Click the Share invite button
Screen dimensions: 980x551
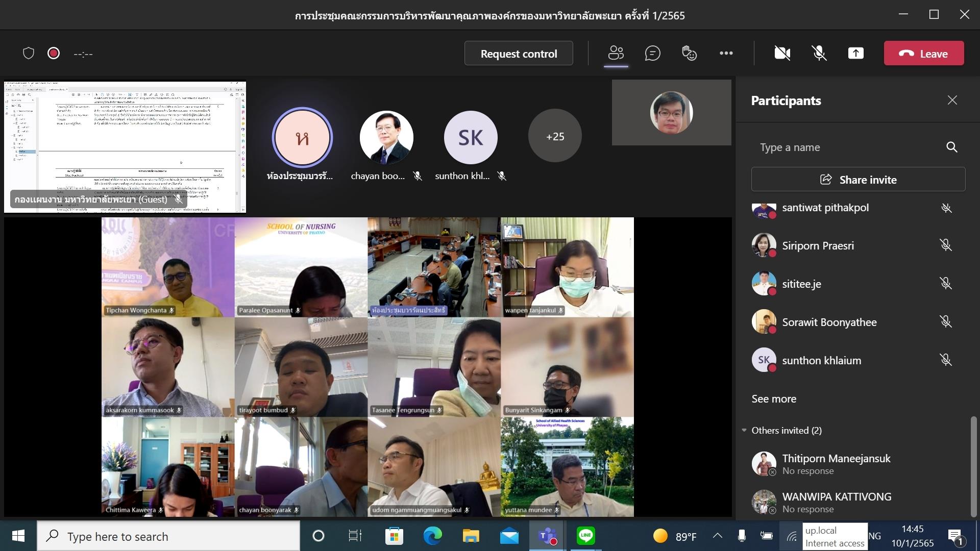(858, 180)
